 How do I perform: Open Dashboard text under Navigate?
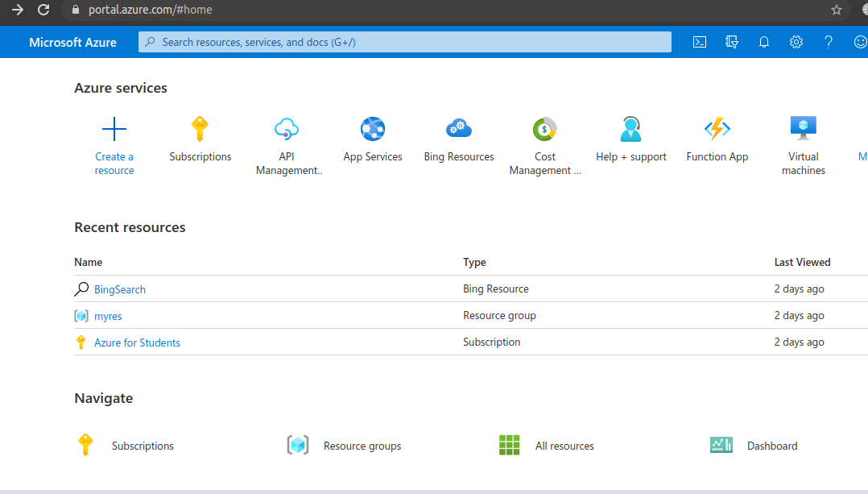point(771,446)
